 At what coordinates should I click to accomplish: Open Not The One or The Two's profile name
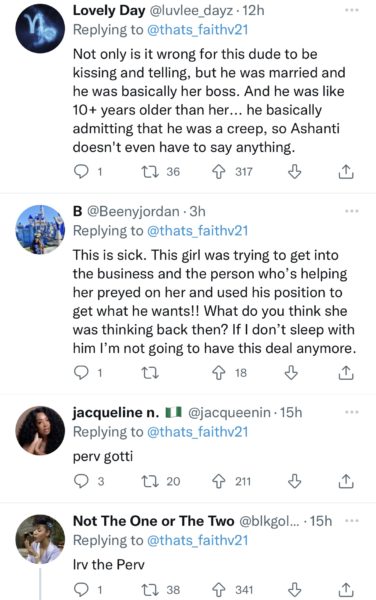point(153,521)
